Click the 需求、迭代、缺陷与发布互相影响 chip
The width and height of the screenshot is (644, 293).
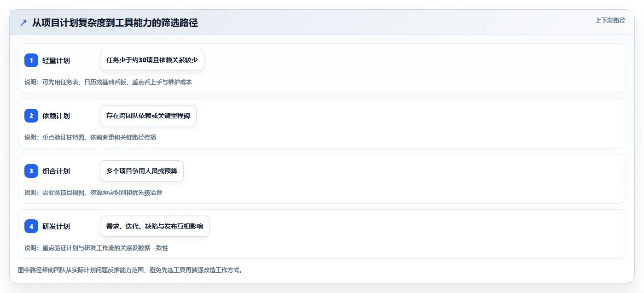[x=155, y=226]
